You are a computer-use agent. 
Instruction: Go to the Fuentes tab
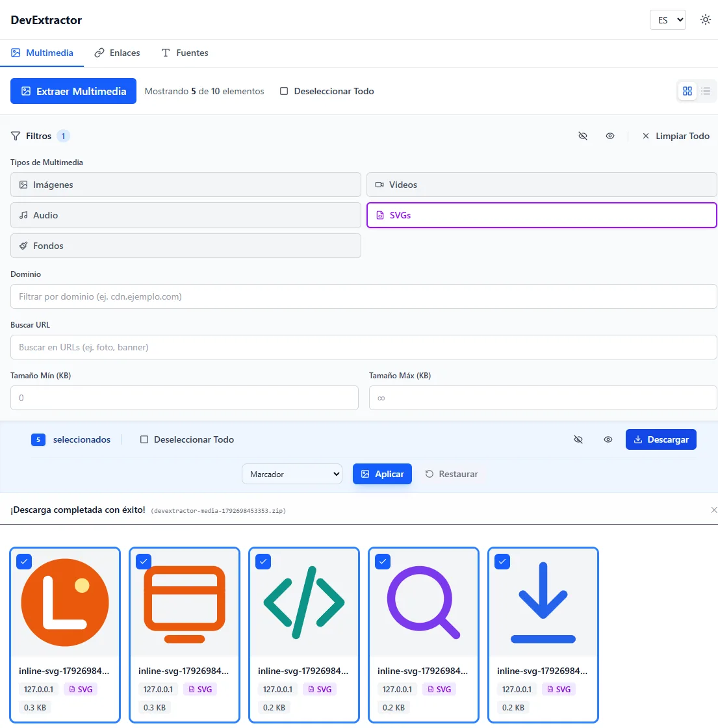(185, 53)
